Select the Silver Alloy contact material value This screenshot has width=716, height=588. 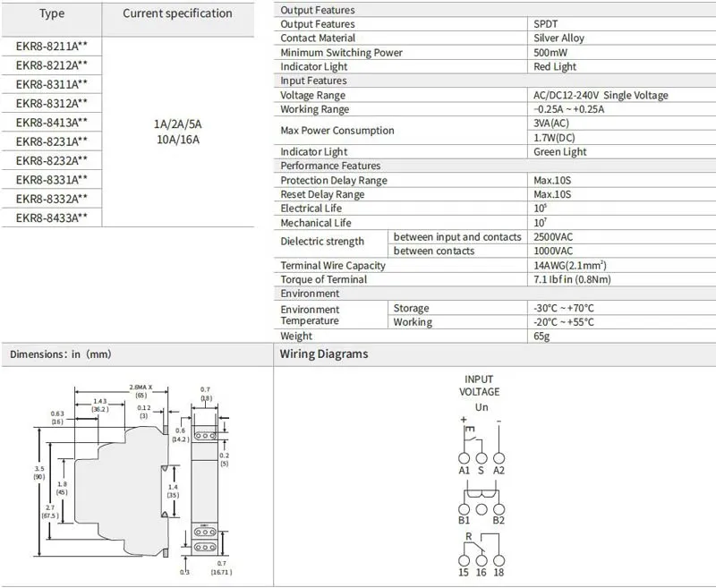click(x=558, y=38)
